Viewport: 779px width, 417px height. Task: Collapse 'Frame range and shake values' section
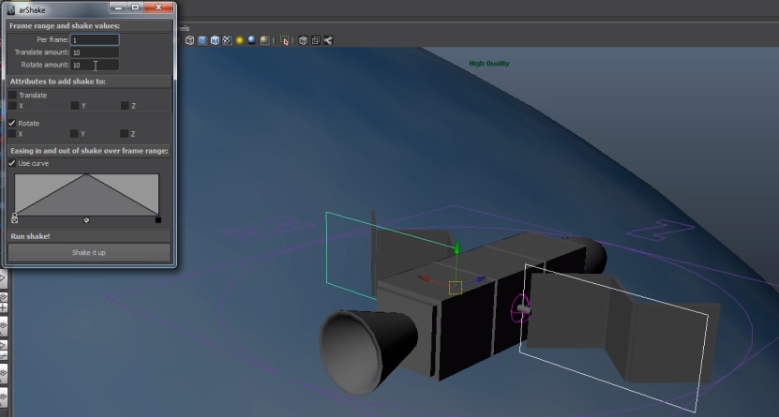pyautogui.click(x=89, y=25)
